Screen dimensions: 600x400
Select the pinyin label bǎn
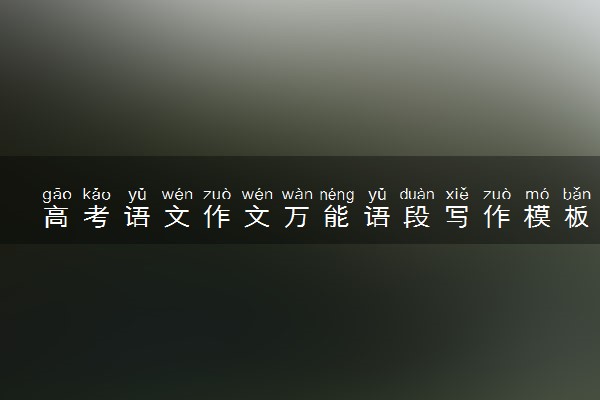(x=577, y=194)
